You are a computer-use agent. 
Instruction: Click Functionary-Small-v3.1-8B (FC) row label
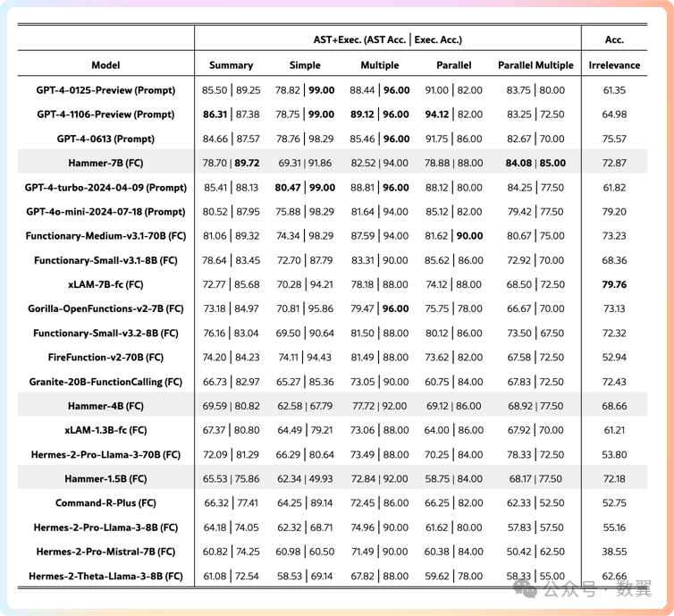pos(105,260)
